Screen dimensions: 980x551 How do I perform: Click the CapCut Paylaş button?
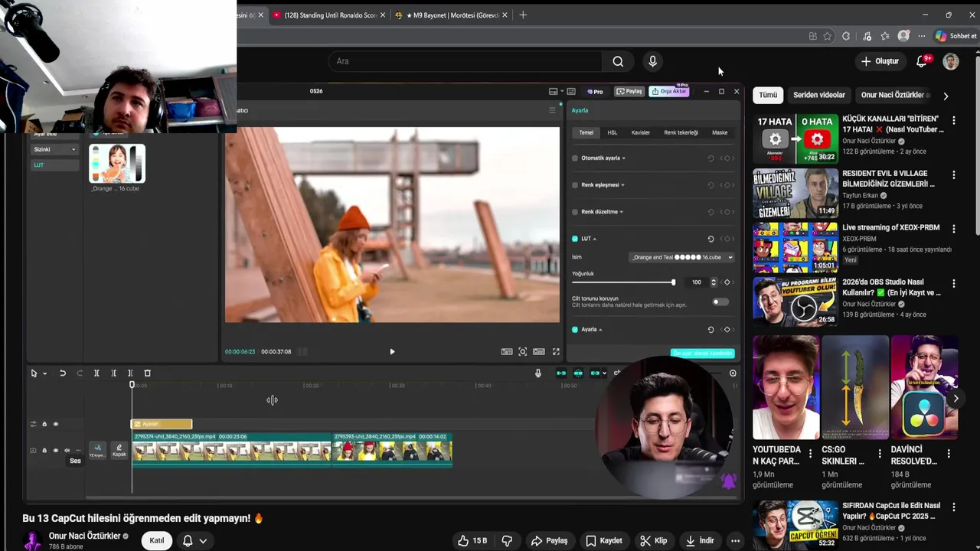click(629, 91)
